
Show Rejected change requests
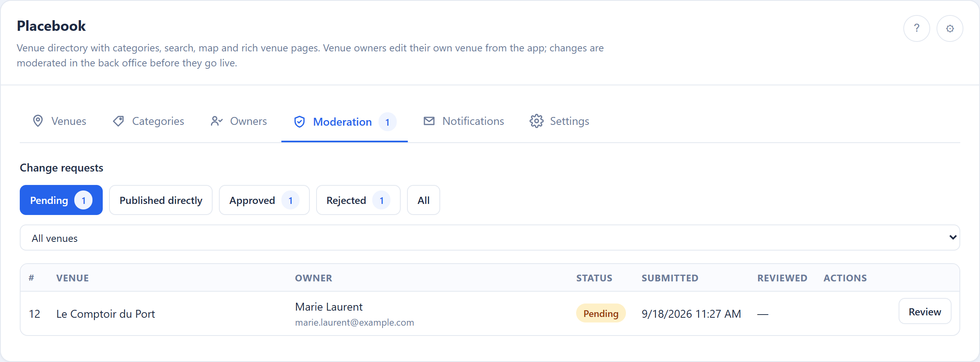[x=358, y=200]
